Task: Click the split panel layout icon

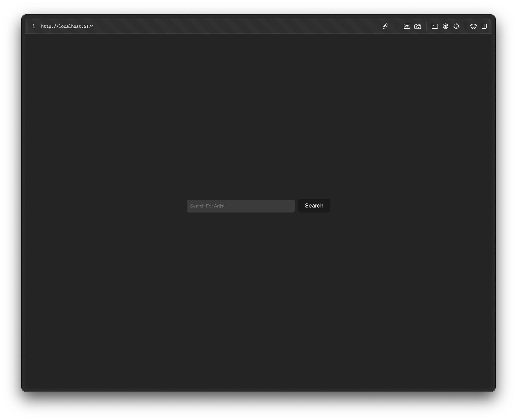Action: point(484,26)
